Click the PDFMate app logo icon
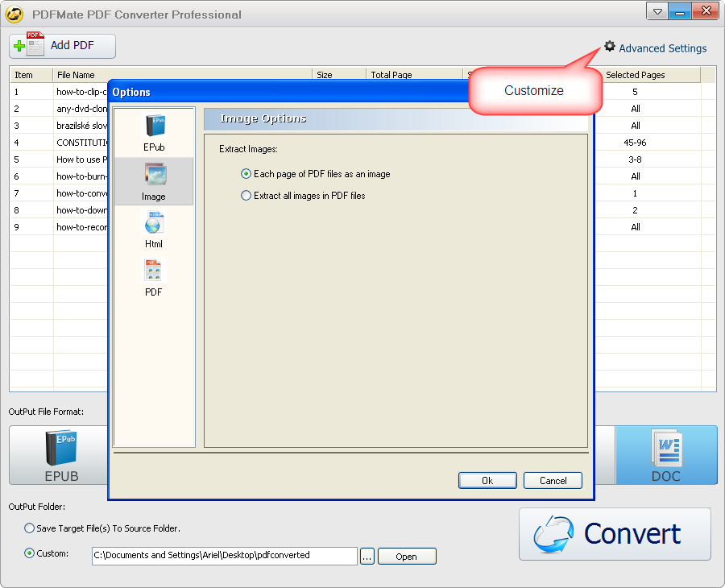This screenshot has width=725, height=588. pyautogui.click(x=14, y=14)
